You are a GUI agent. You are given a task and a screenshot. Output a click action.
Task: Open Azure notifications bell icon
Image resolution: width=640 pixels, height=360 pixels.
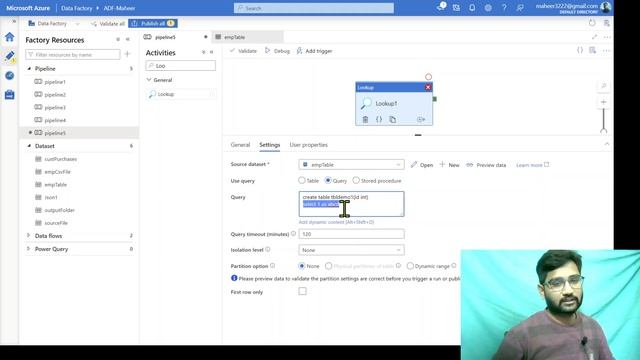472,8
